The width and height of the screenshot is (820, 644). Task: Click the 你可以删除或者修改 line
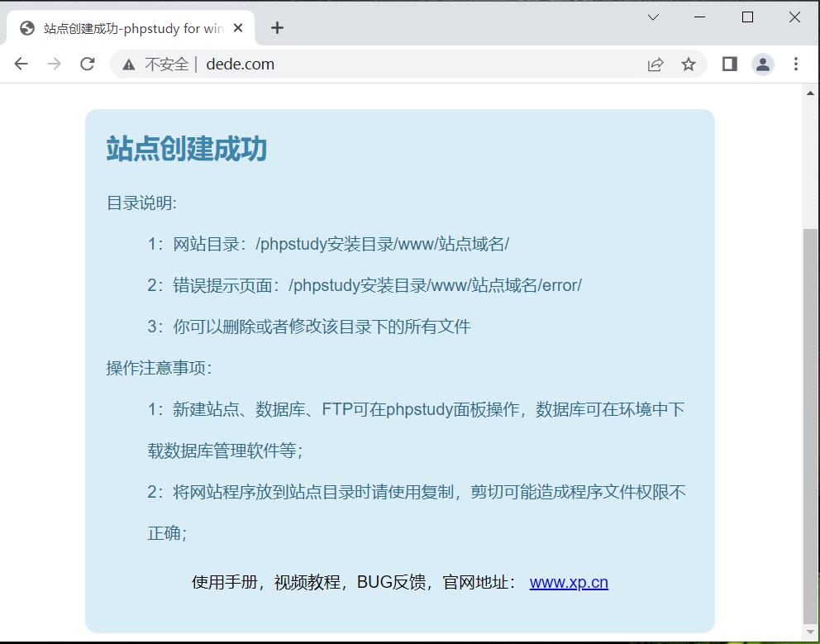tap(309, 327)
